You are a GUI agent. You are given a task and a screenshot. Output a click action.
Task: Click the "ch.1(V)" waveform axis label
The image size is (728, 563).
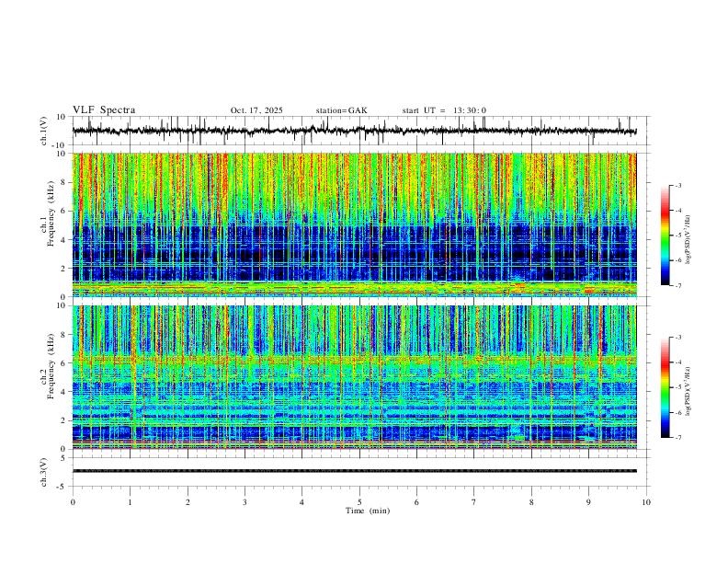[43, 131]
